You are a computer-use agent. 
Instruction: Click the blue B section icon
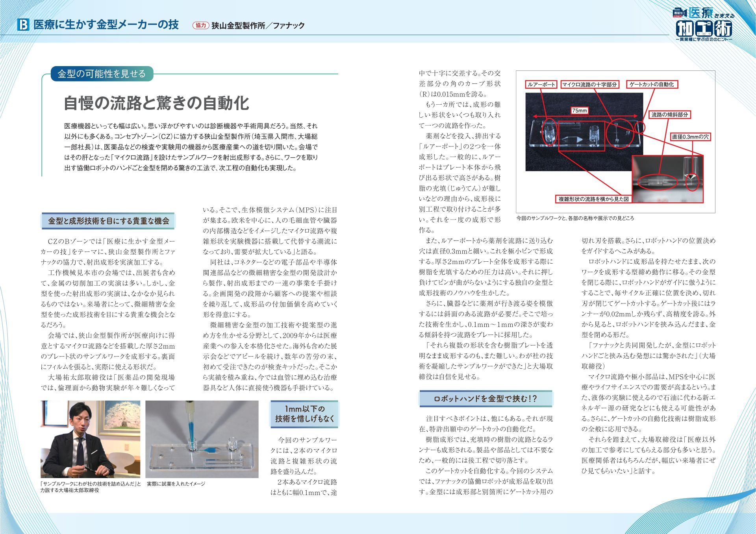click(x=23, y=25)
